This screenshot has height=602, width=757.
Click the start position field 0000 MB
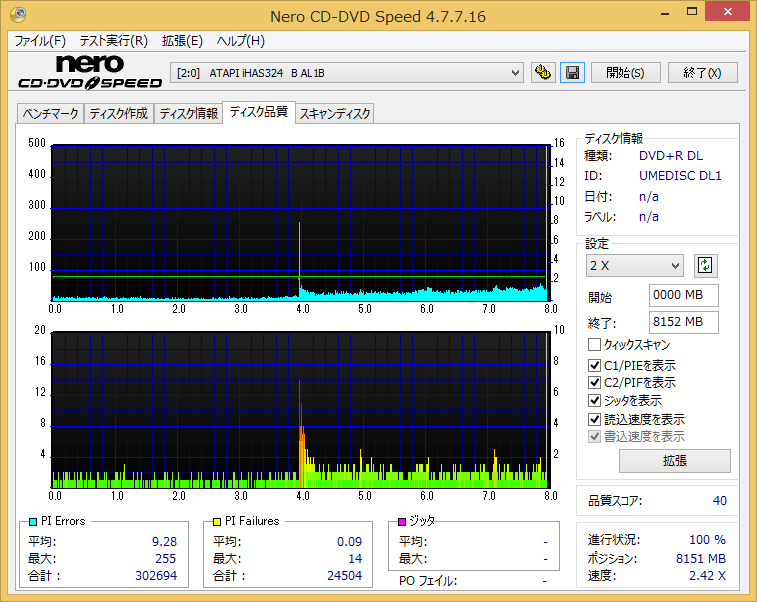pyautogui.click(x=684, y=295)
